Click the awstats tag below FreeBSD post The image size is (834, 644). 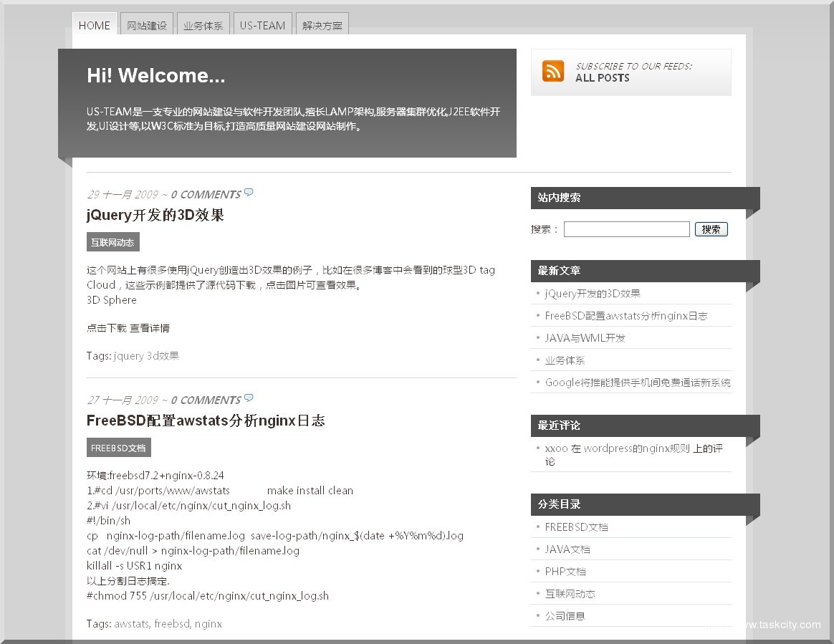(x=131, y=624)
